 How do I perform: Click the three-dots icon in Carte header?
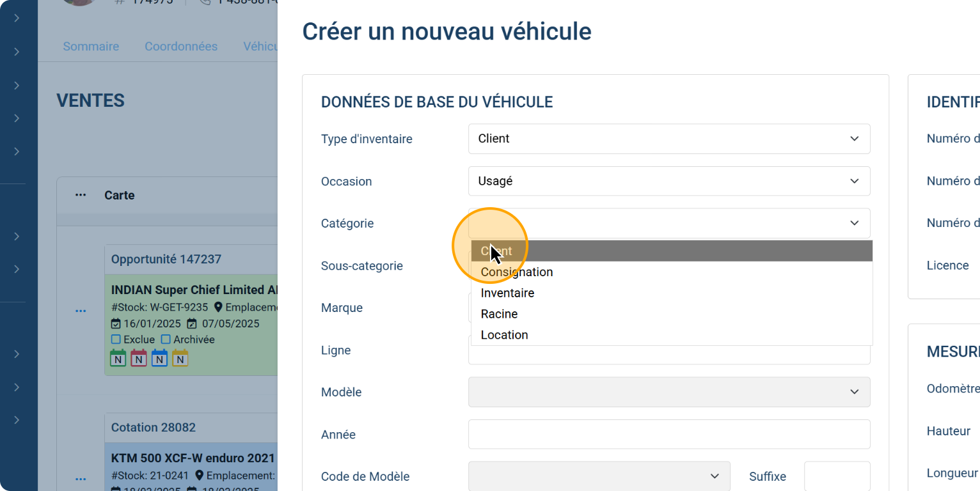coord(81,195)
